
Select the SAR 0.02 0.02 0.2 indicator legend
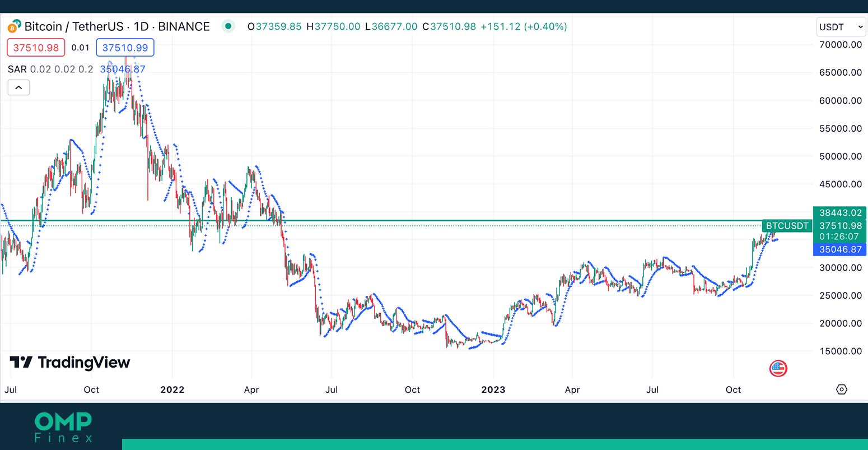point(50,69)
